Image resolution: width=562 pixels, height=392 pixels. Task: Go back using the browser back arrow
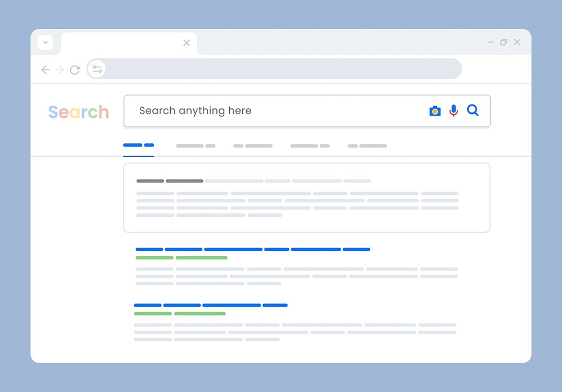click(x=46, y=69)
